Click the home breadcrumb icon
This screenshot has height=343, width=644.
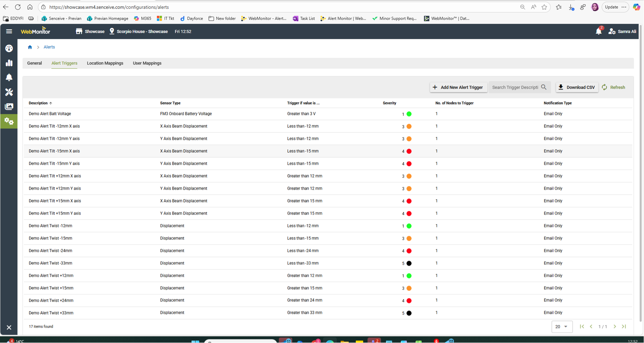(x=30, y=47)
